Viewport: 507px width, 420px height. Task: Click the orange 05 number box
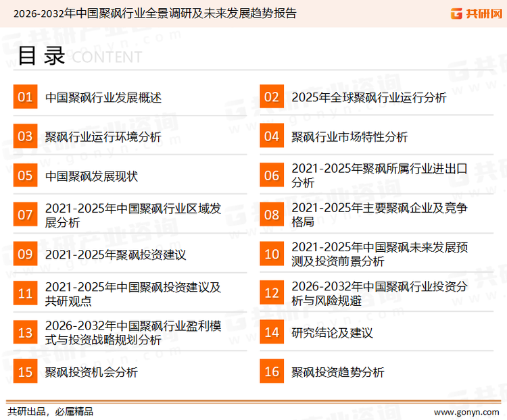25,175
